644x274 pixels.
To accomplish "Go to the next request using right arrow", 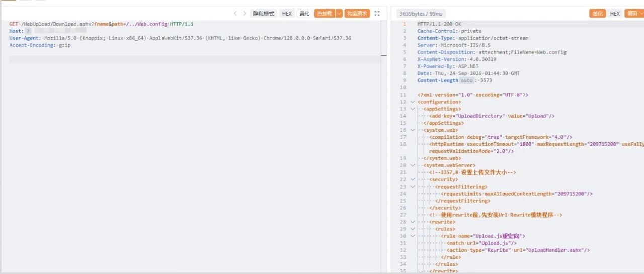I will point(244,14).
